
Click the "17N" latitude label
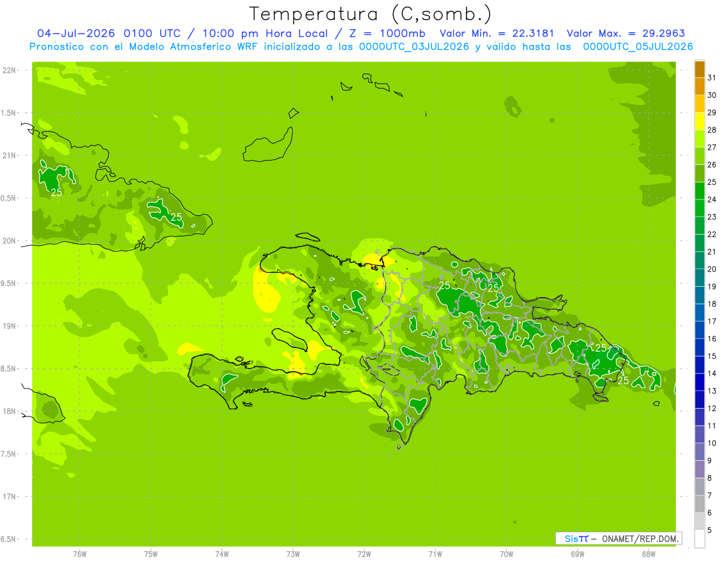click(8, 497)
